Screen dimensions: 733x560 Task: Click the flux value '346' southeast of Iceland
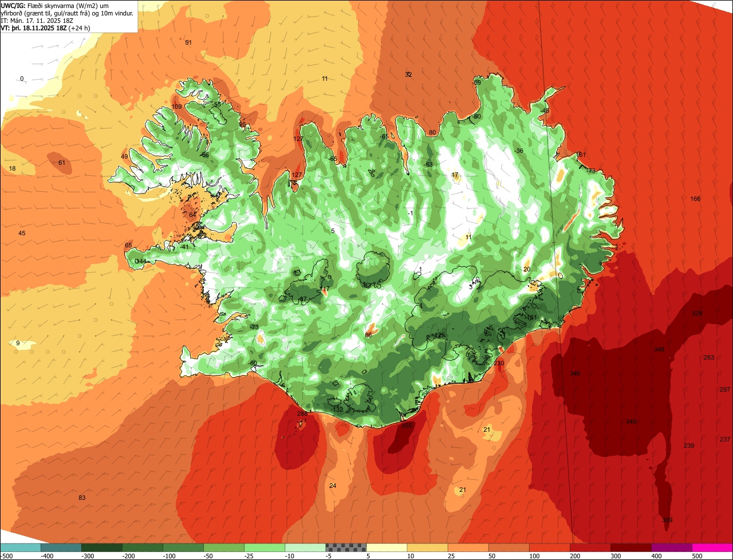575,373
